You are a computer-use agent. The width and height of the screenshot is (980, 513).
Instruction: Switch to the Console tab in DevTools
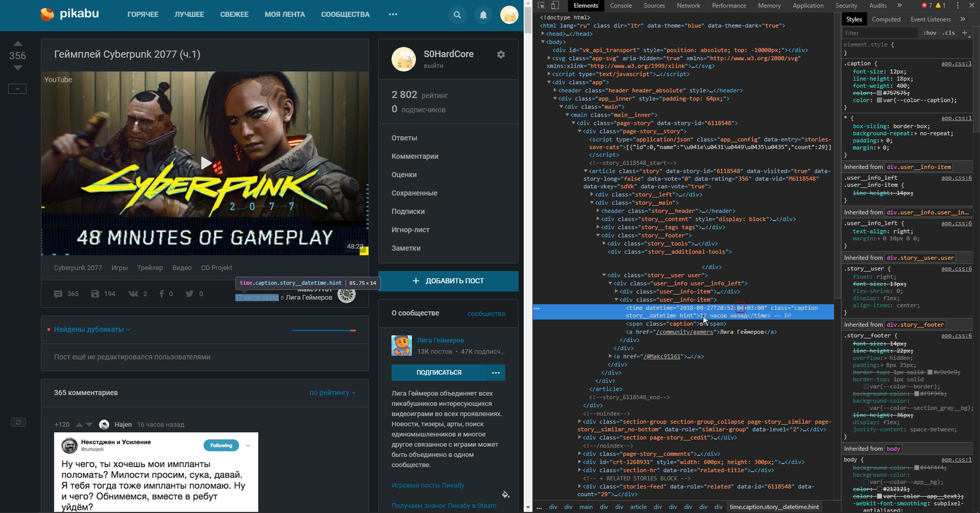click(x=620, y=6)
